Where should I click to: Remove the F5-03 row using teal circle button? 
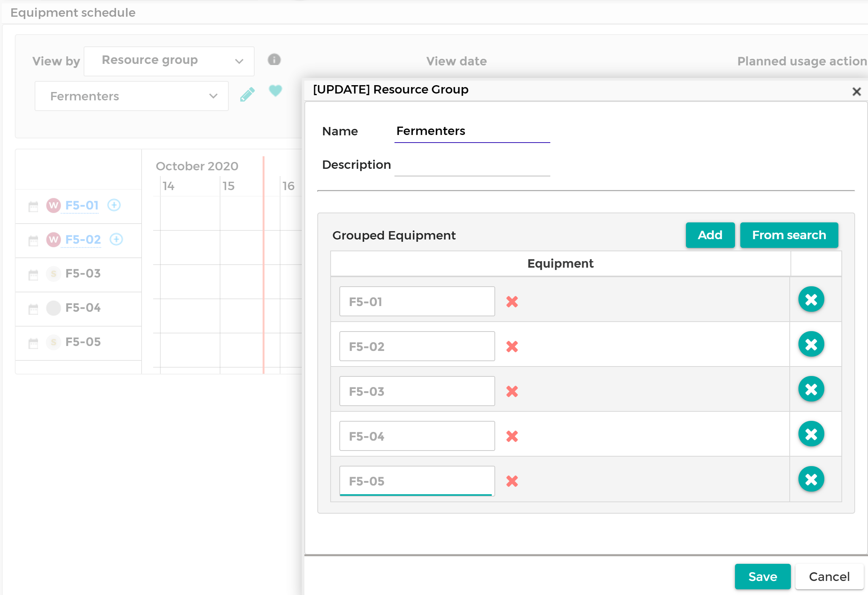point(811,389)
